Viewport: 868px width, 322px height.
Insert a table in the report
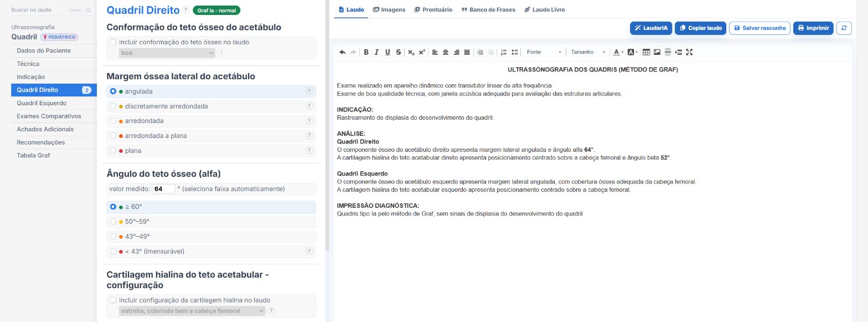click(646, 52)
